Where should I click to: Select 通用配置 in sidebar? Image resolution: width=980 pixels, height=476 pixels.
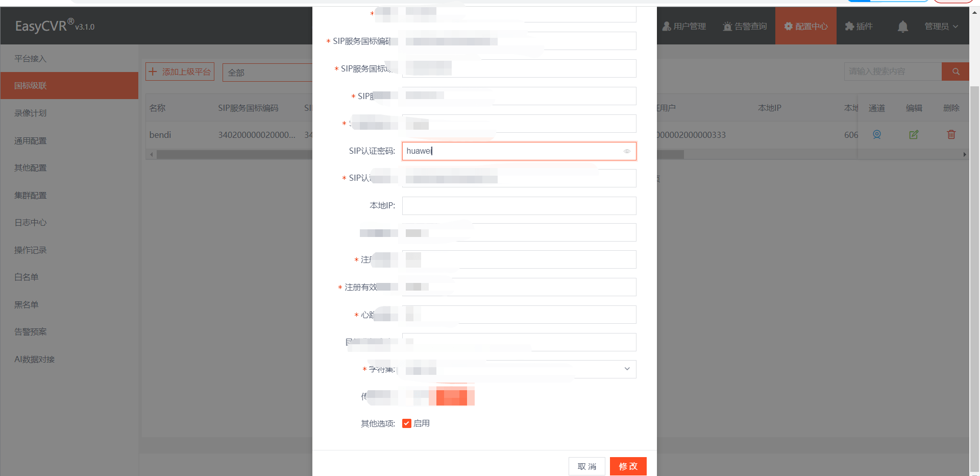tap(31, 140)
